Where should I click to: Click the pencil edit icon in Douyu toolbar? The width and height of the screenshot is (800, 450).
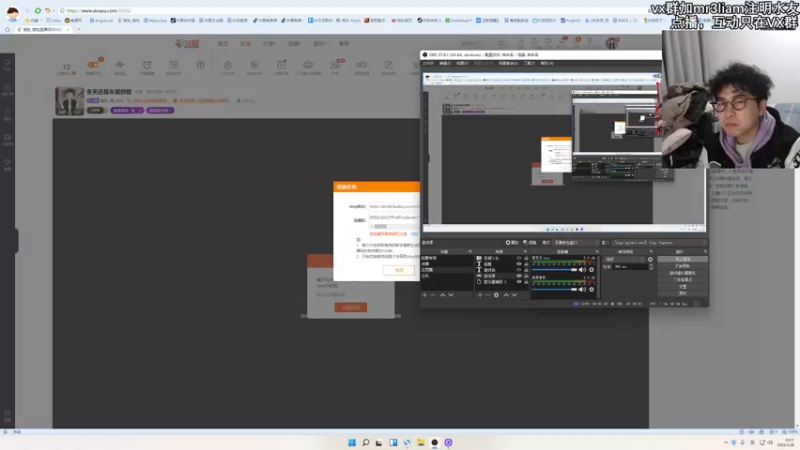pos(389,65)
